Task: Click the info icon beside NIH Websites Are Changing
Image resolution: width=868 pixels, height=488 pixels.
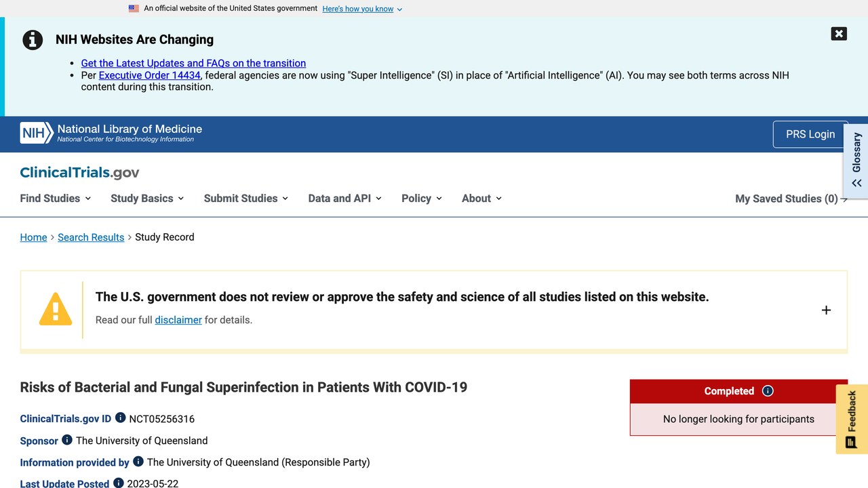Action: (33, 40)
